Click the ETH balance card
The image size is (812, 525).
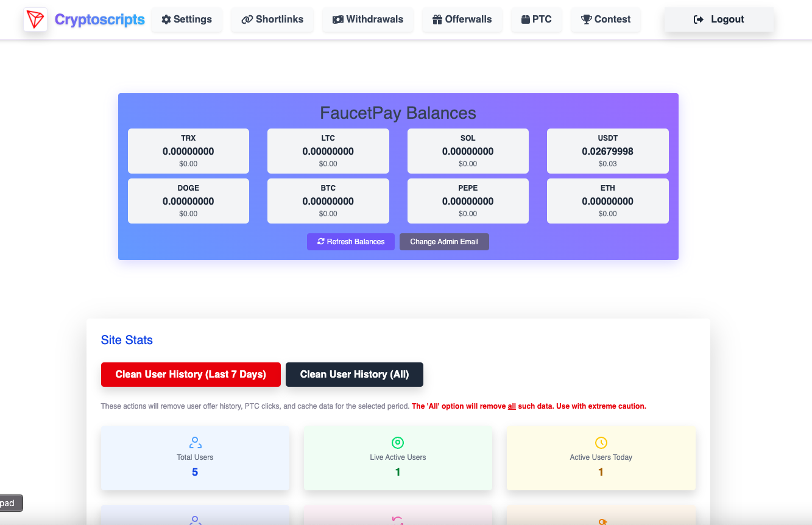(x=608, y=201)
